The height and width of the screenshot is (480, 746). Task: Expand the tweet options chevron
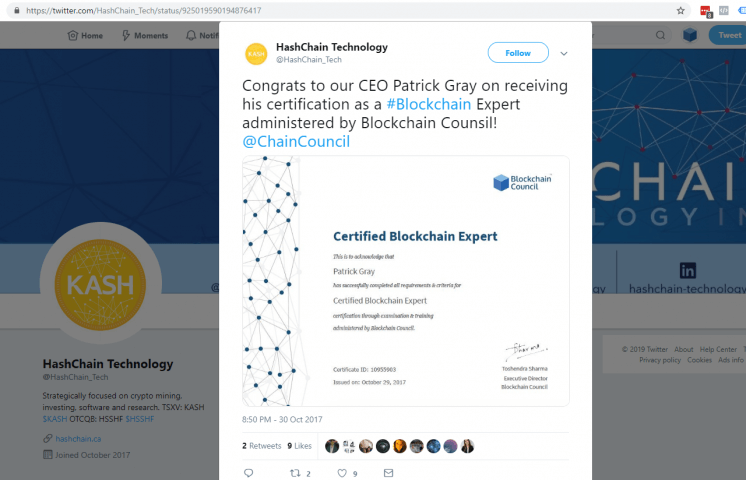(x=564, y=53)
